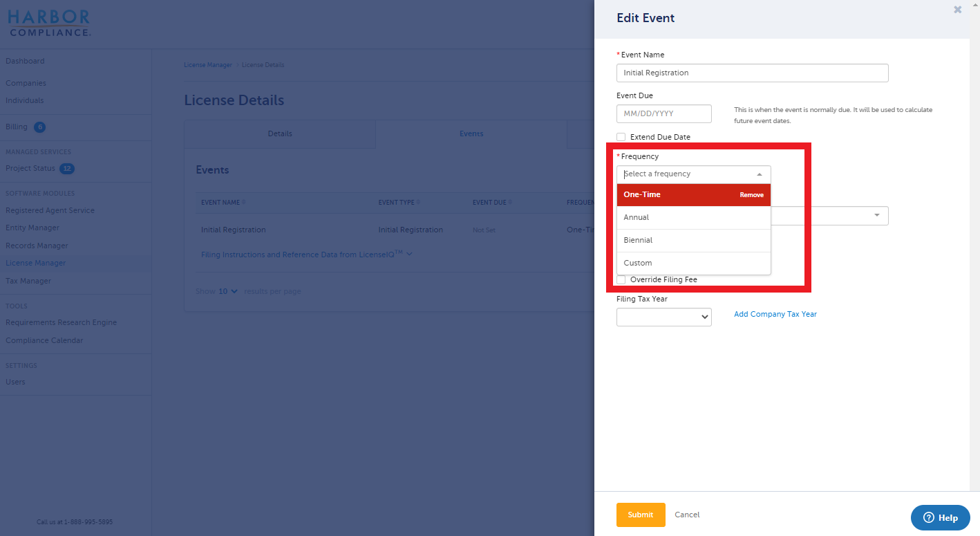
Task: Sort by Event Name column
Action: (x=223, y=203)
